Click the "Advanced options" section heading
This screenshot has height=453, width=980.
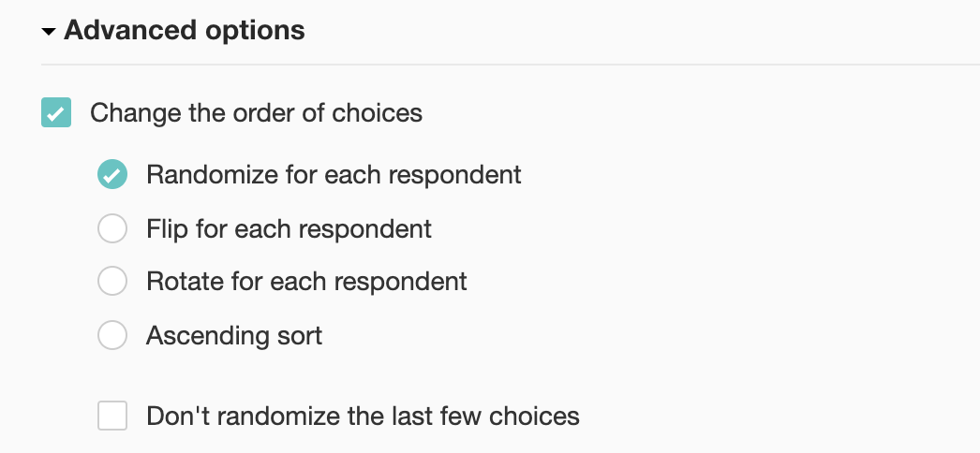pyautogui.click(x=184, y=30)
